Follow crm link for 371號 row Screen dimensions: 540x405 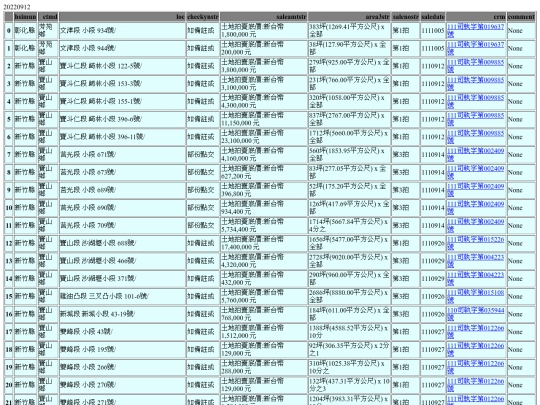[x=475, y=279]
